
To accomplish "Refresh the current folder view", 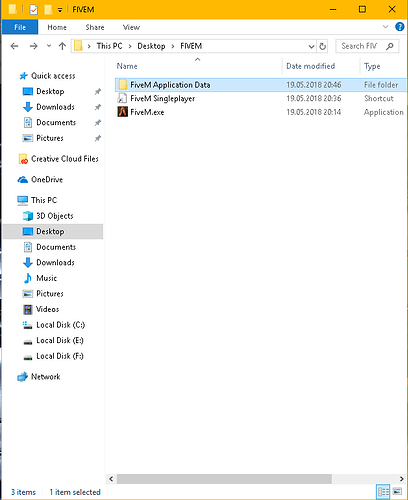I will pos(322,46).
